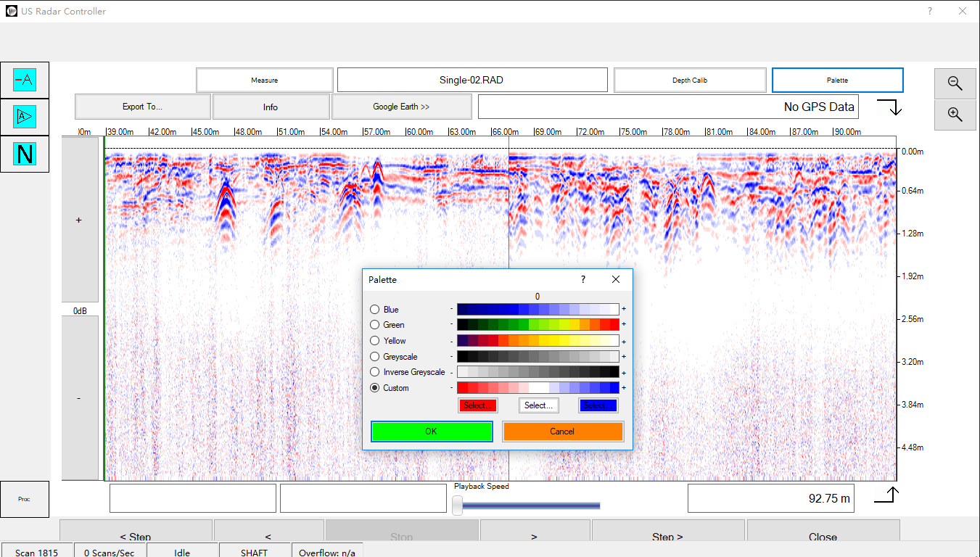Open the blue Select color picker
Viewport: 980px width, 557px height.
(x=598, y=405)
